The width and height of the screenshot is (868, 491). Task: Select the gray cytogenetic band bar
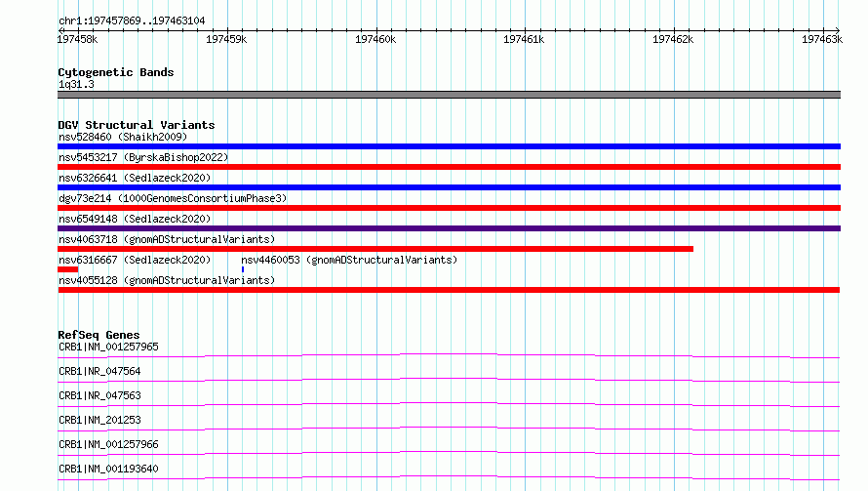[x=449, y=95]
